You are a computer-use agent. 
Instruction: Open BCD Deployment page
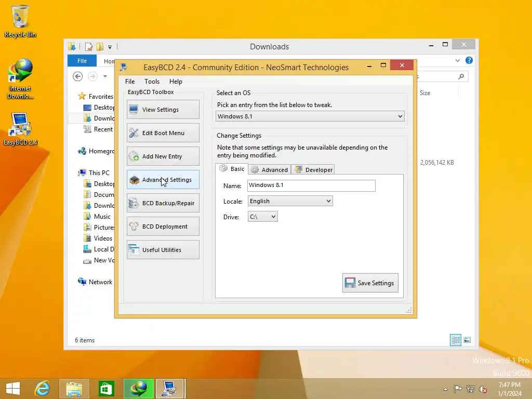(163, 227)
